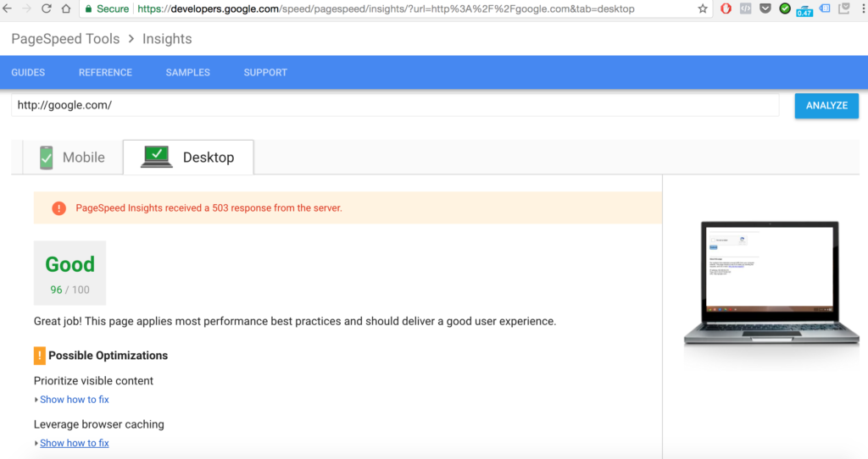Viewport: 868px width, 459px height.
Task: Open the 0.47 speed extension icon
Action: [x=804, y=10]
